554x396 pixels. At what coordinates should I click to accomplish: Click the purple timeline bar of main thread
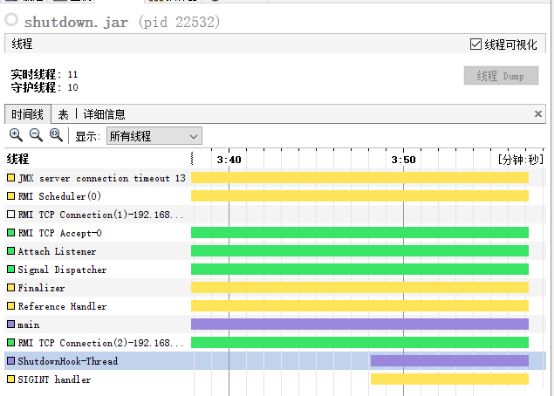[x=360, y=324]
